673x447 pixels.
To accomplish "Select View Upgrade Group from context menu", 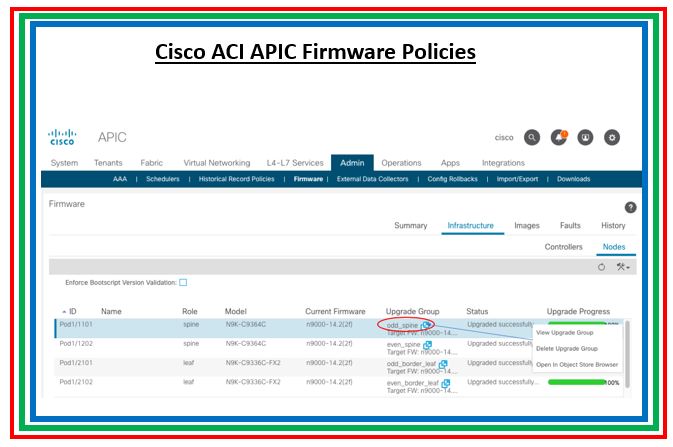I will click(566, 332).
